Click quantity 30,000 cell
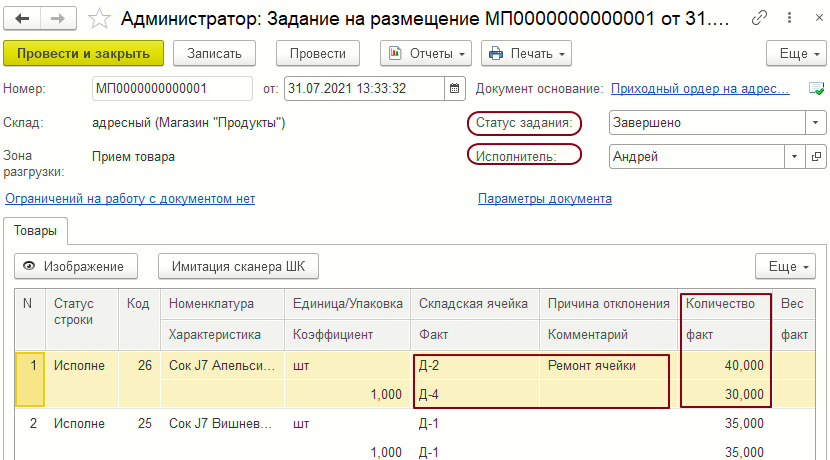This screenshot has width=830, height=460. (725, 394)
